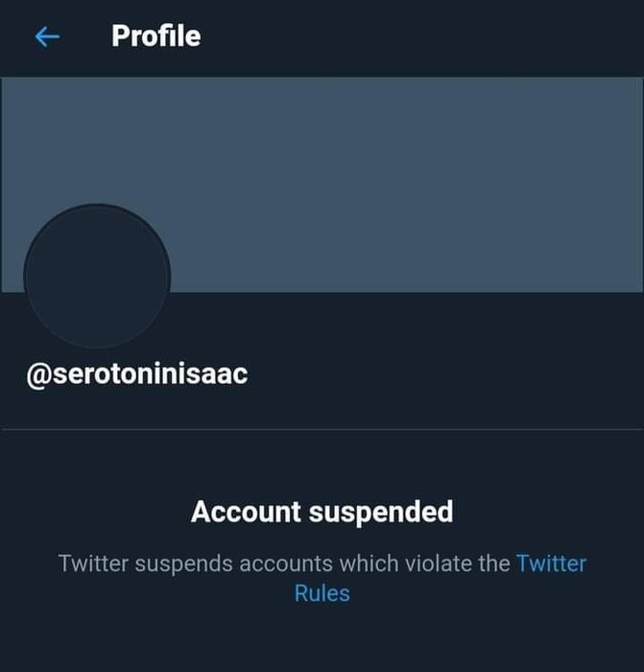
Task: Open the blank grey header banner
Action: pos(322,184)
